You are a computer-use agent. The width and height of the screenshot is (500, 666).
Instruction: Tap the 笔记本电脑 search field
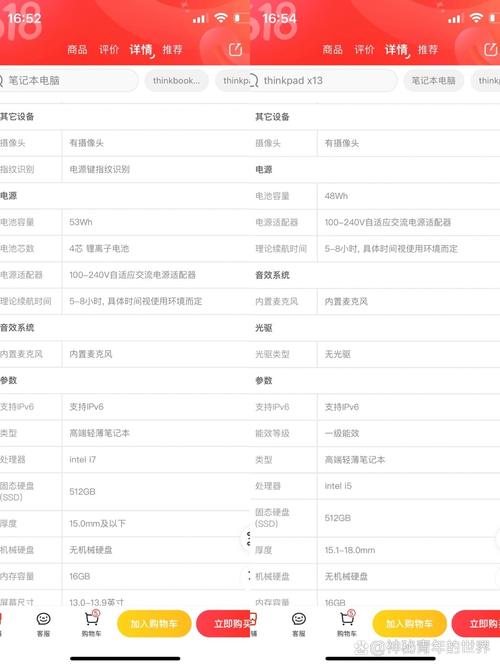point(68,80)
